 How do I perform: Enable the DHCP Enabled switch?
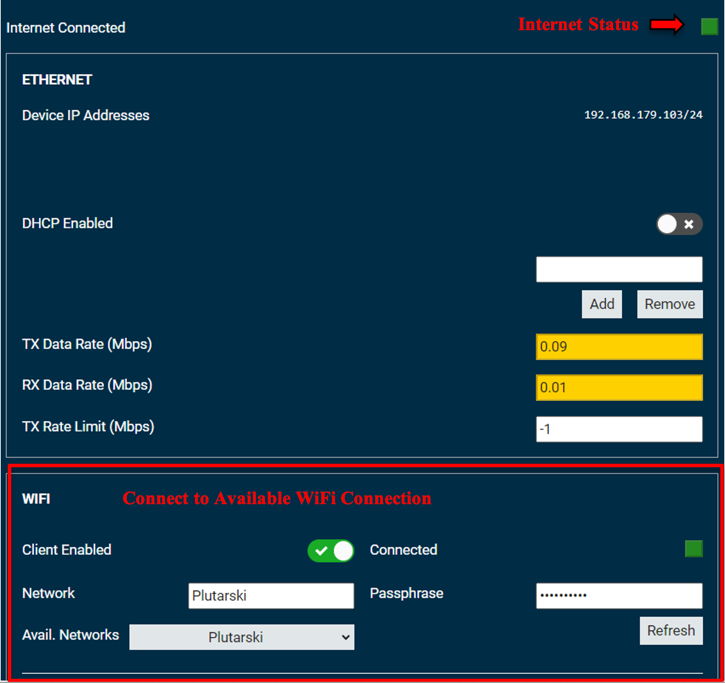679,224
